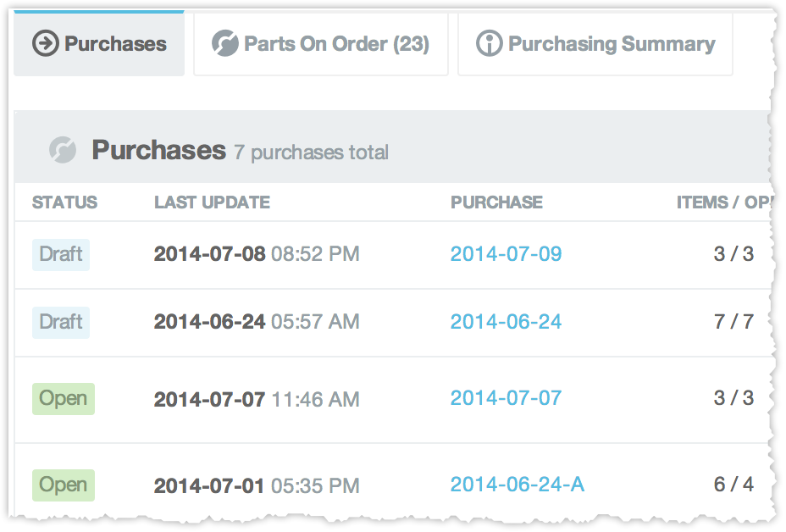Click items value 3 / 3 for 2014-07-09
Screen dimensions: 786x532
tap(733, 253)
